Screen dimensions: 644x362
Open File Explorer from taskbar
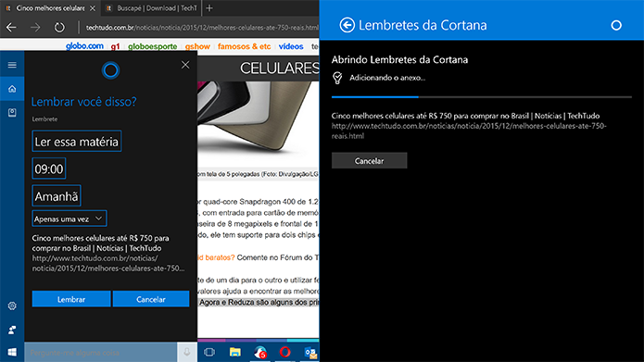pos(235,352)
